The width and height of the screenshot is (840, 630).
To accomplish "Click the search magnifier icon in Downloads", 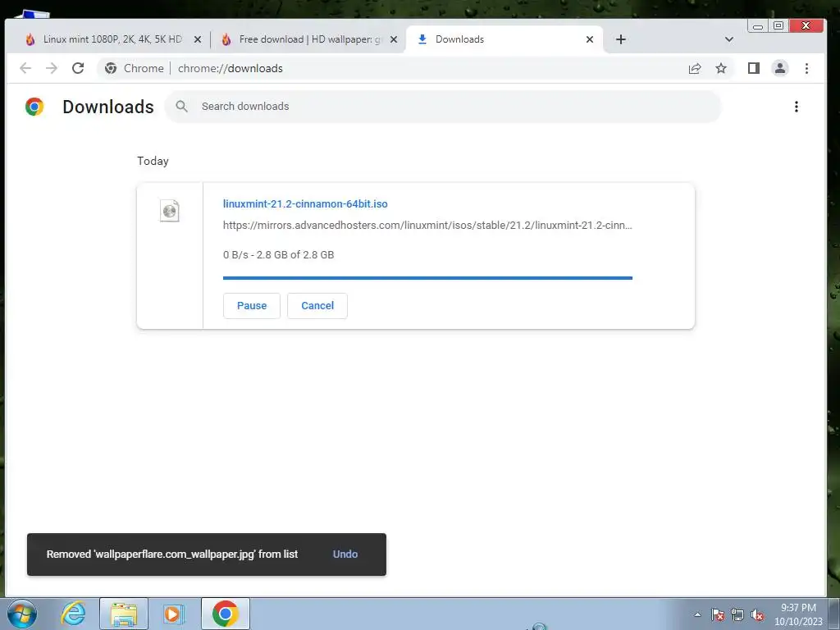I will pyautogui.click(x=181, y=106).
